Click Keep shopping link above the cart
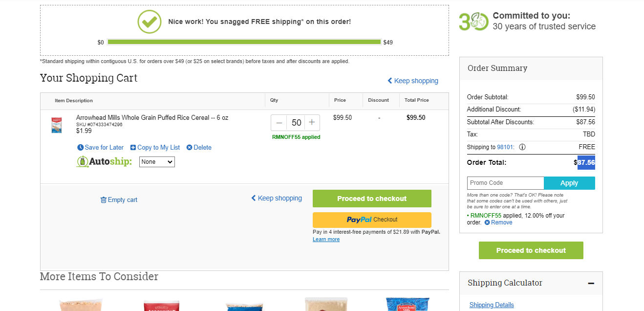644x311 pixels. pyautogui.click(x=413, y=81)
